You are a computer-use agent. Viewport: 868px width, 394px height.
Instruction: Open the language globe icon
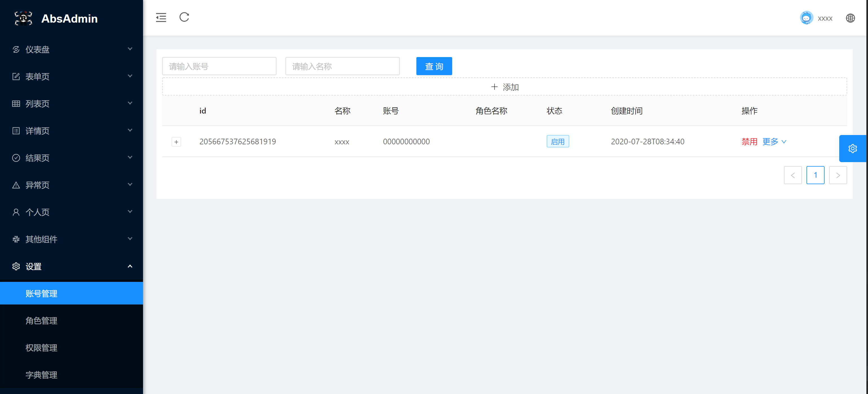coord(850,18)
